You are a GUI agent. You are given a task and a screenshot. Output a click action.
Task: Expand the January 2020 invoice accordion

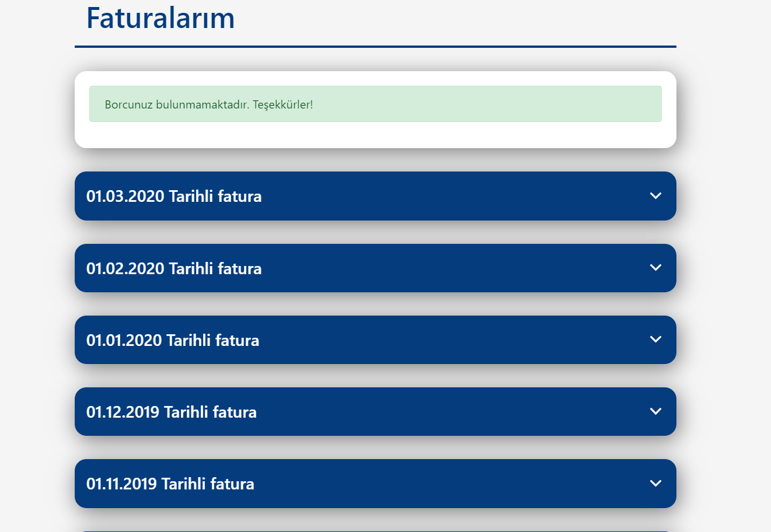(375, 340)
